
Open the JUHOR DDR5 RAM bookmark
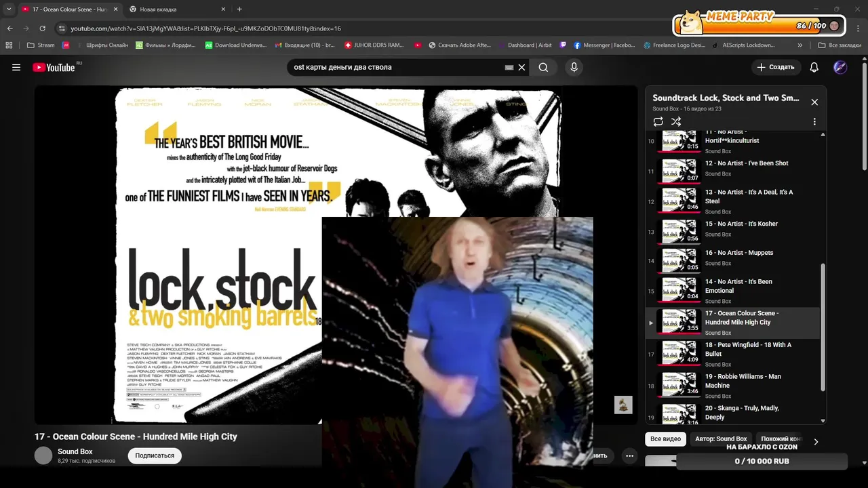tap(374, 45)
